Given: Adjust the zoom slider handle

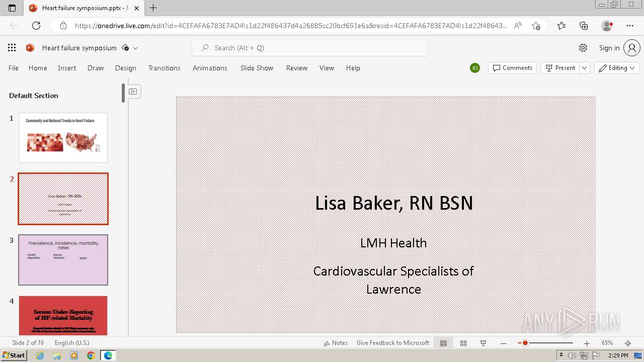Looking at the screenshot, I should pos(525,343).
